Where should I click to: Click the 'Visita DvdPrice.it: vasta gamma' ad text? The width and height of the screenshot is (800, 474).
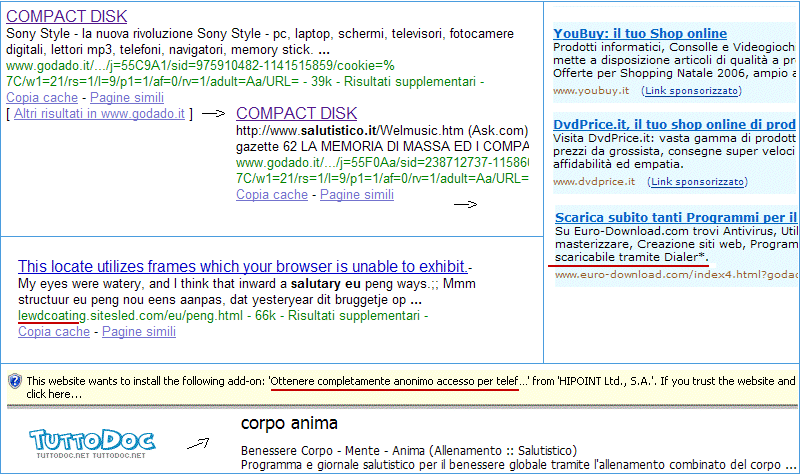tap(674, 151)
